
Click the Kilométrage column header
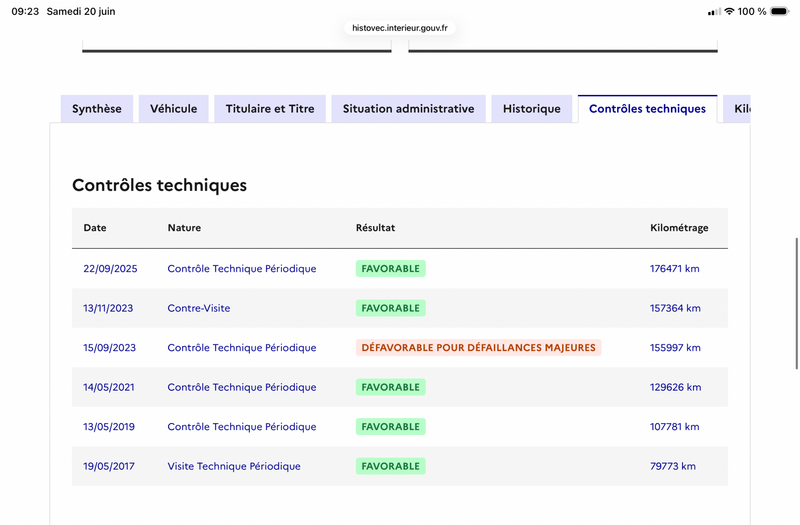point(679,228)
